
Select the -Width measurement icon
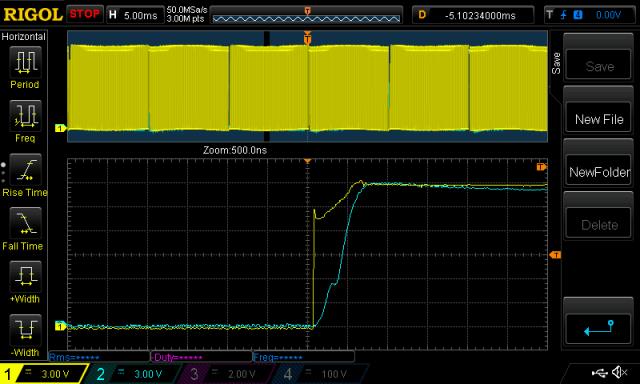click(x=25, y=330)
